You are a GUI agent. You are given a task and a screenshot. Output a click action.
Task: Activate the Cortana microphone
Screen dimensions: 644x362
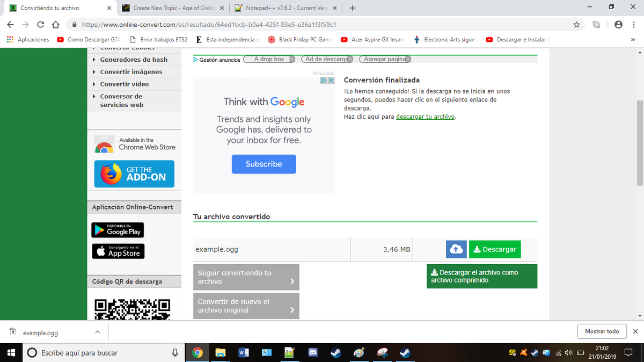point(175,353)
